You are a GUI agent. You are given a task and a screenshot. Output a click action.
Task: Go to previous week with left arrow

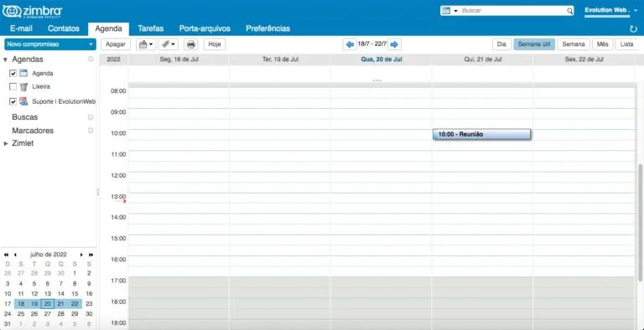click(x=350, y=44)
